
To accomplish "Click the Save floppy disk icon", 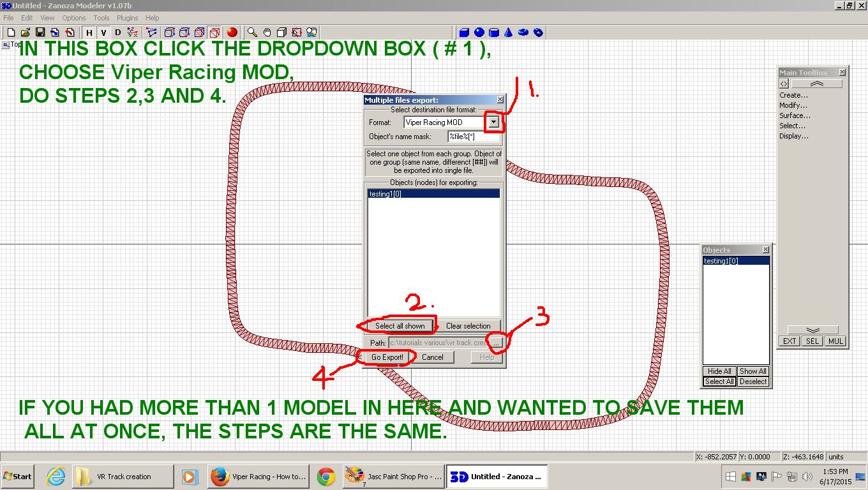I will pyautogui.click(x=40, y=32).
